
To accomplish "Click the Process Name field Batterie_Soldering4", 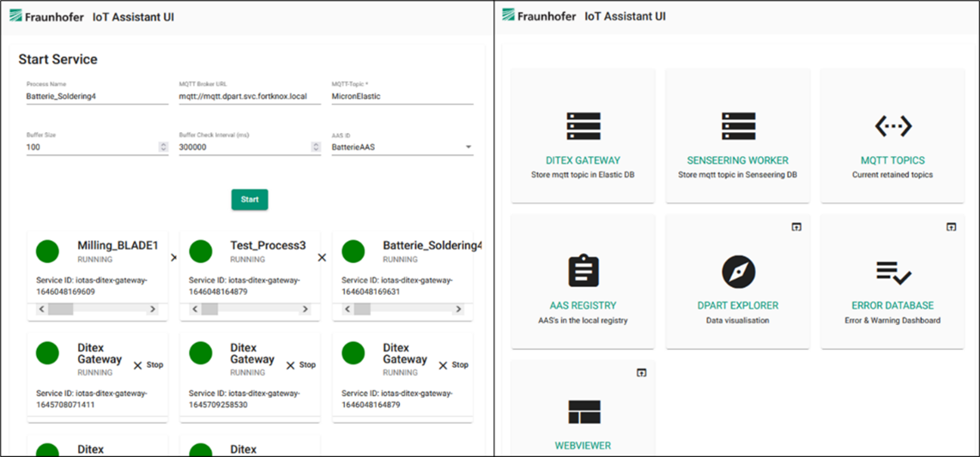I will pyautogui.click(x=97, y=97).
